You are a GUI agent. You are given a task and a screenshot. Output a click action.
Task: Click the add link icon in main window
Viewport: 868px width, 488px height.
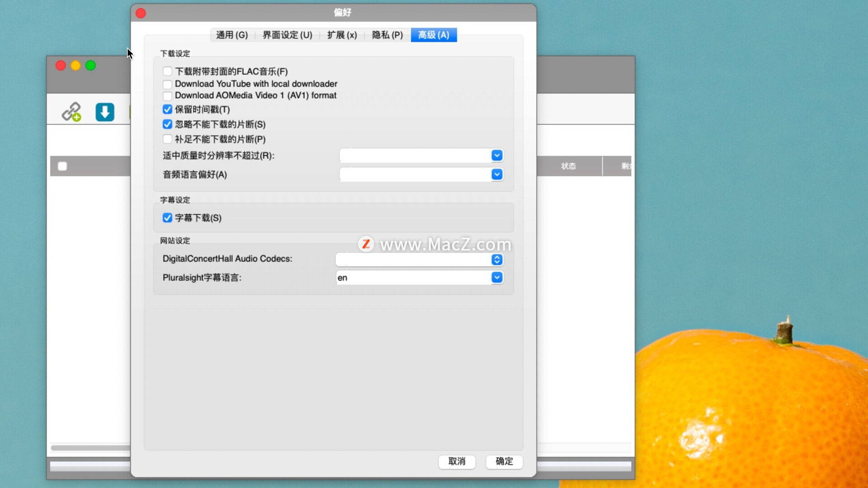(71, 112)
